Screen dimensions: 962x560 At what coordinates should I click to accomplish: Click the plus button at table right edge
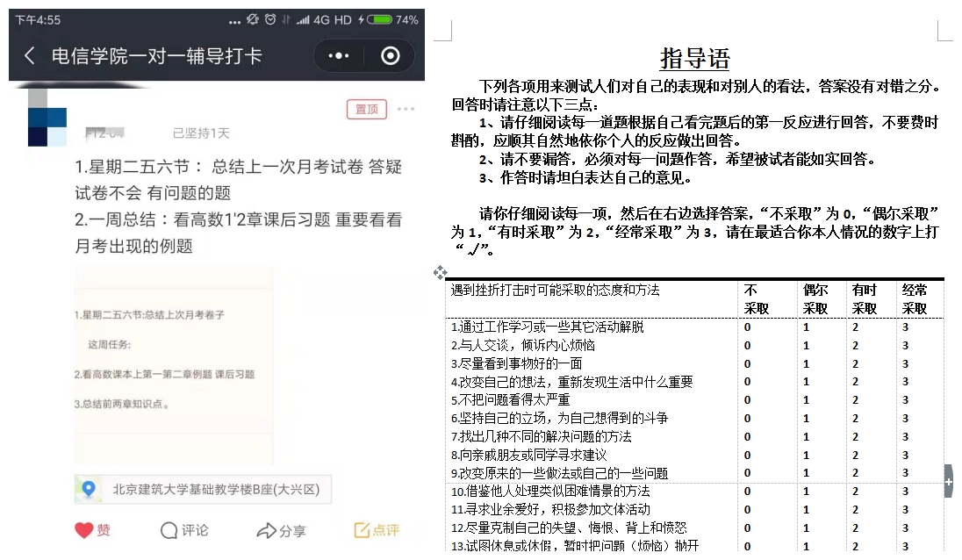click(x=948, y=482)
